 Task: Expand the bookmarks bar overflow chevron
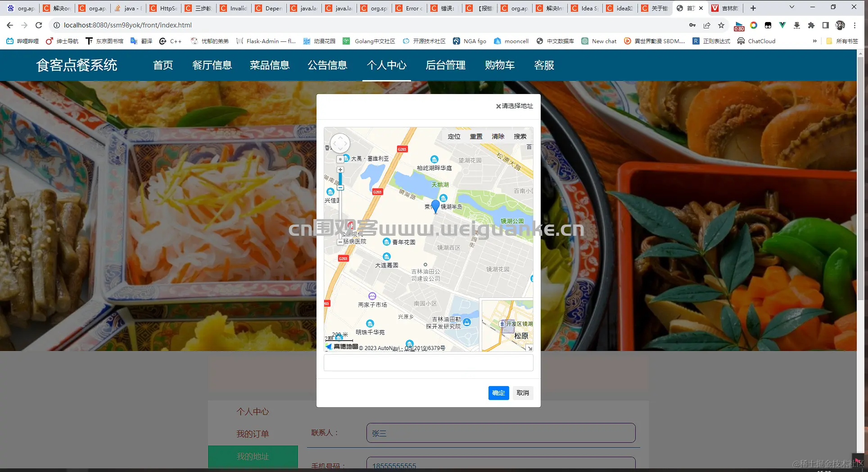[x=814, y=41]
